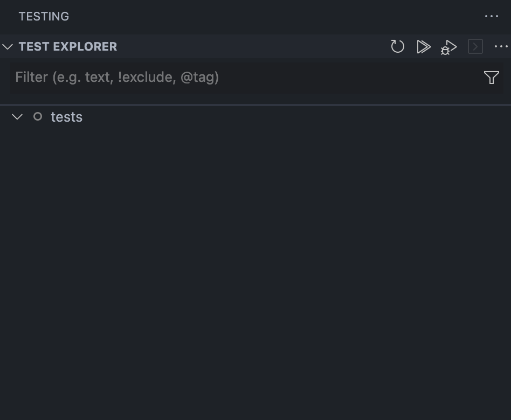Viewport: 511px width, 420px height.
Task: Toggle the disclosure chevron beside tests
Action: pos(17,116)
